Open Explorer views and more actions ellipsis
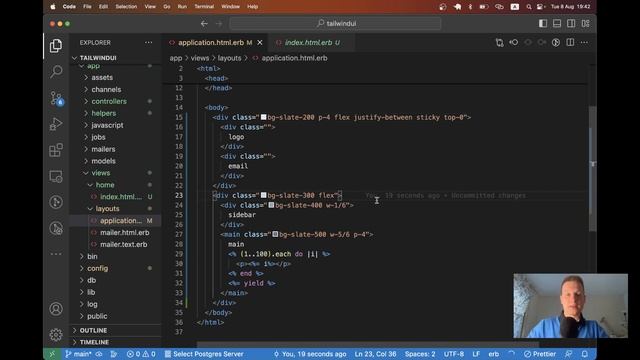The width and height of the screenshot is (640, 360). [148, 42]
